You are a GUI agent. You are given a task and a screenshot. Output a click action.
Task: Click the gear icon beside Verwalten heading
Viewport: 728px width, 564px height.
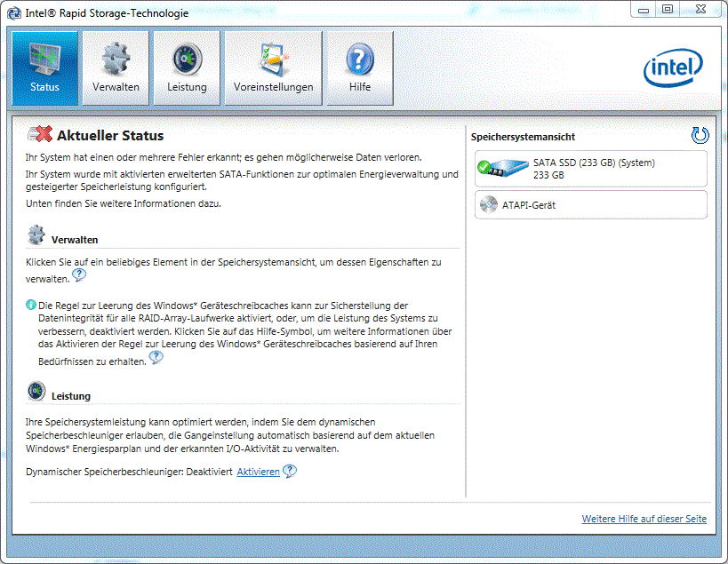click(36, 234)
